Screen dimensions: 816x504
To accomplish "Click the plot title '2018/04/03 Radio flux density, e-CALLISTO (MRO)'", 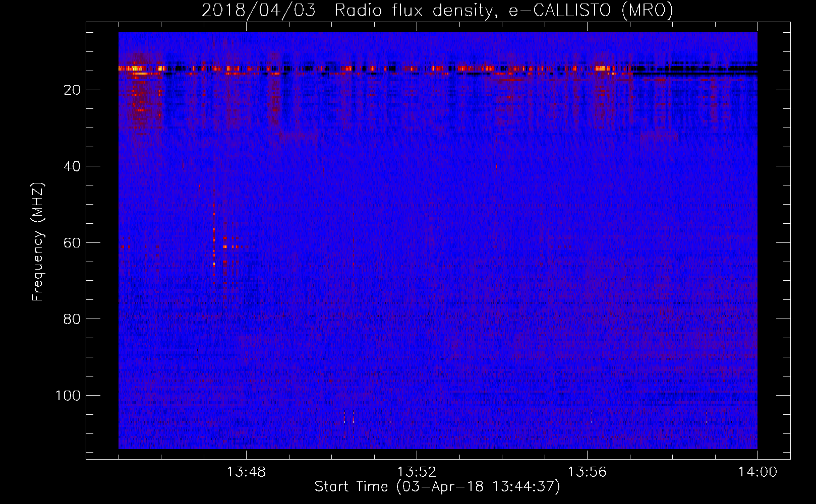I will click(437, 11).
